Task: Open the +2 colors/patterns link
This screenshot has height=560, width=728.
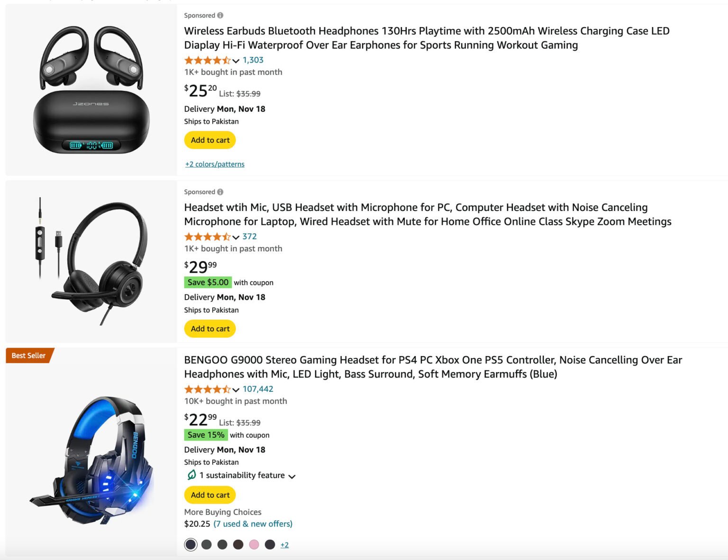Action: pyautogui.click(x=215, y=164)
